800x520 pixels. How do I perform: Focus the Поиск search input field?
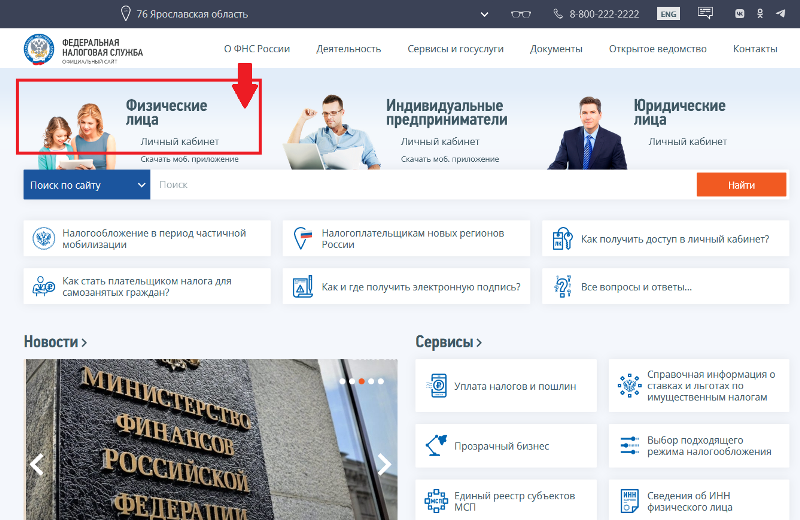click(423, 185)
